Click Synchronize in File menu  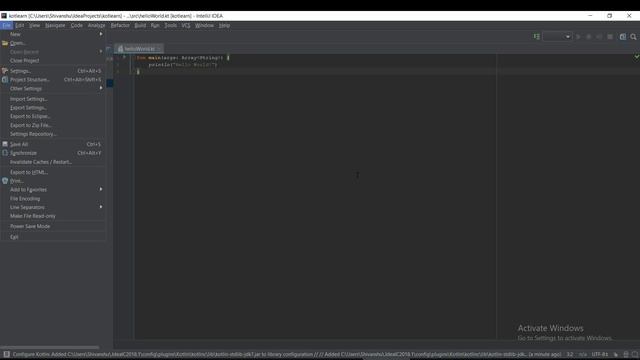53,153
